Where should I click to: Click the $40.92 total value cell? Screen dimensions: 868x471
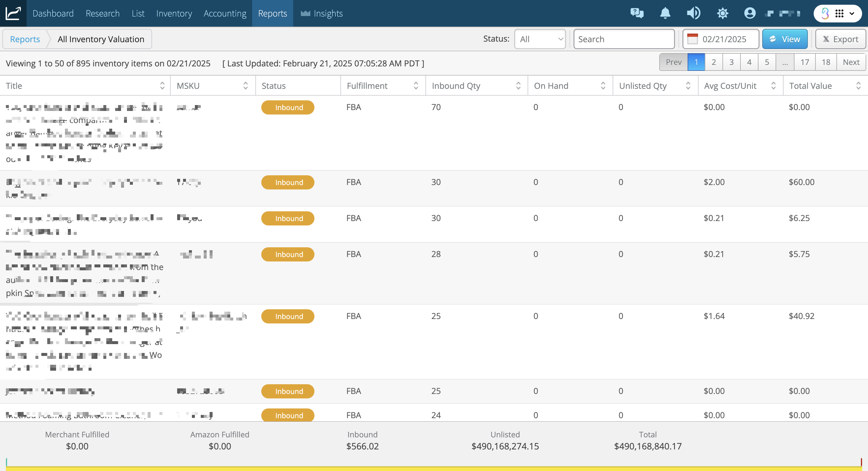[801, 316]
